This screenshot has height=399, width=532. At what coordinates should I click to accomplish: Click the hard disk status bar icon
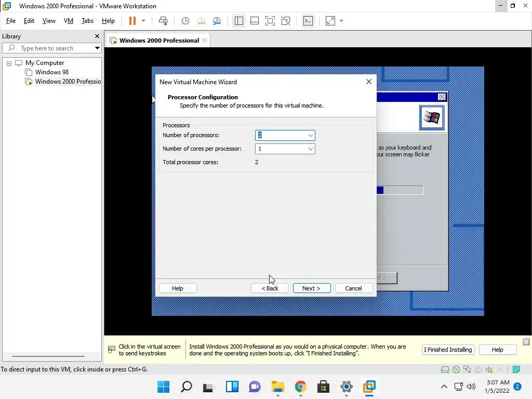click(445, 369)
